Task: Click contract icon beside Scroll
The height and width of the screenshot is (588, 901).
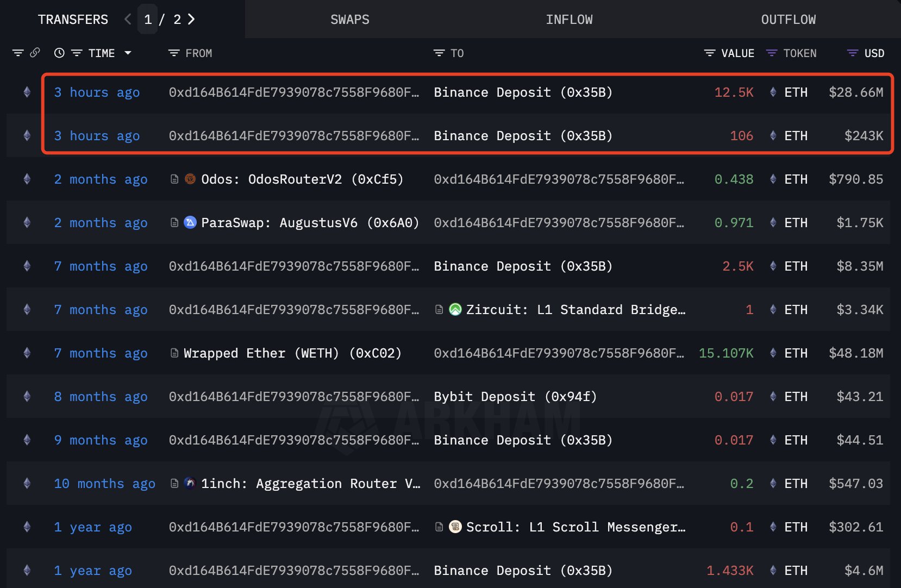Action: click(439, 527)
